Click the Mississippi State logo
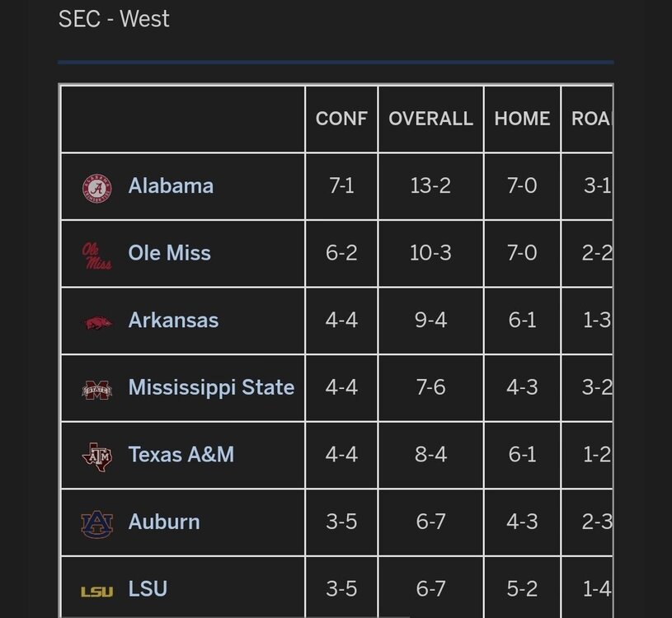The image size is (672, 618). coord(96,389)
